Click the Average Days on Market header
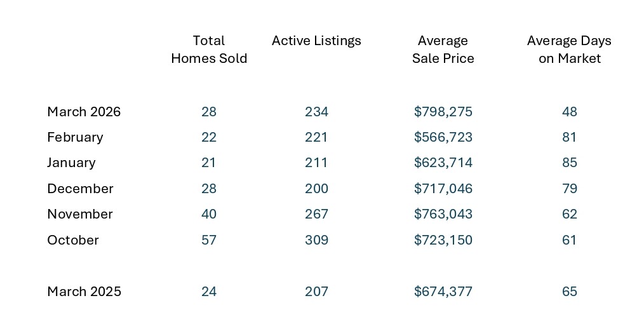 [x=569, y=50]
